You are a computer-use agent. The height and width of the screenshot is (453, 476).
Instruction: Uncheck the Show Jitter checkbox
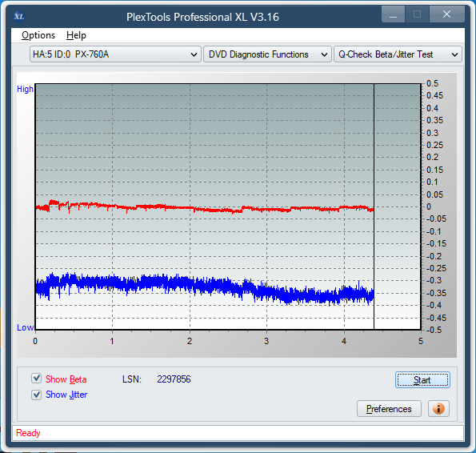pyautogui.click(x=37, y=395)
